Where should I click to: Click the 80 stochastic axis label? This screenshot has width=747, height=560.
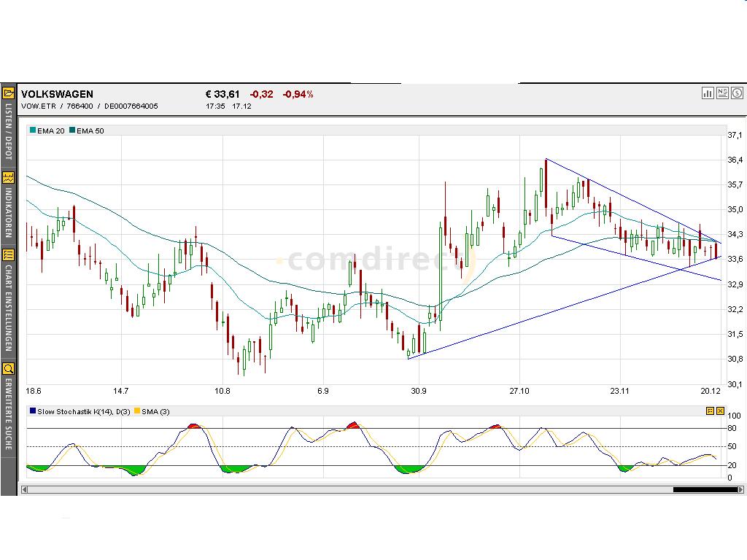pos(732,428)
